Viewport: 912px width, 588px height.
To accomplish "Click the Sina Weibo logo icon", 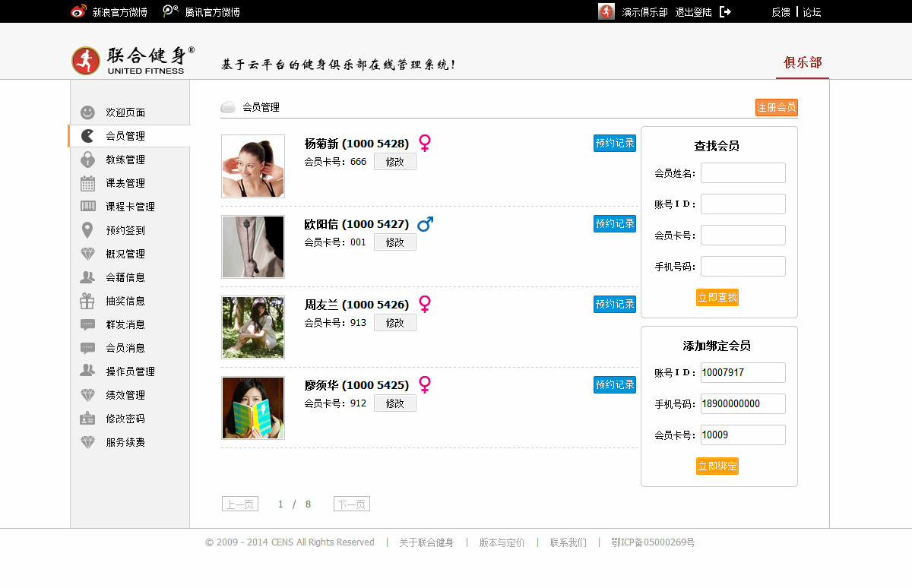I will click(x=78, y=11).
